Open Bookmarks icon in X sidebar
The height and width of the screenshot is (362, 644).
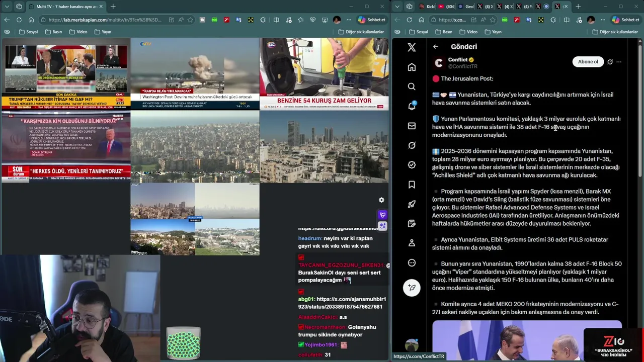coord(412,185)
